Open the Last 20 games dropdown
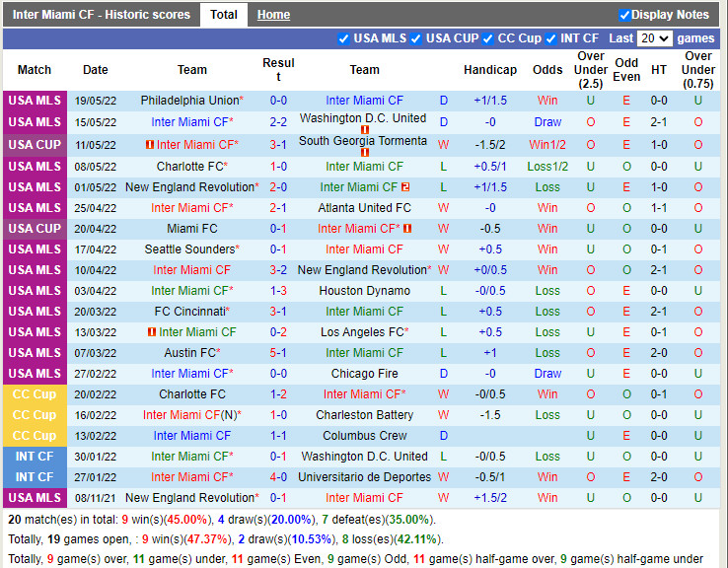Screen dimensions: 728x568 (x=654, y=38)
